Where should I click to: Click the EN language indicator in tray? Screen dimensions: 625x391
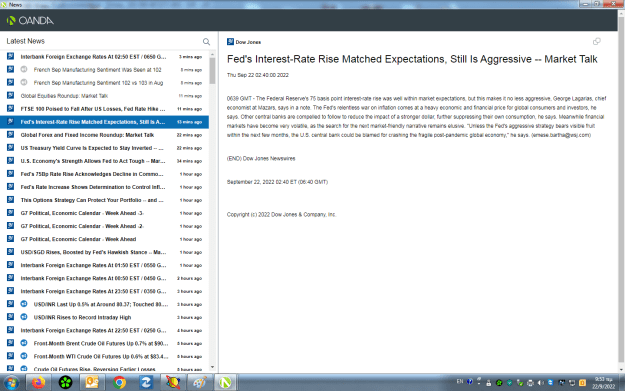click(460, 381)
